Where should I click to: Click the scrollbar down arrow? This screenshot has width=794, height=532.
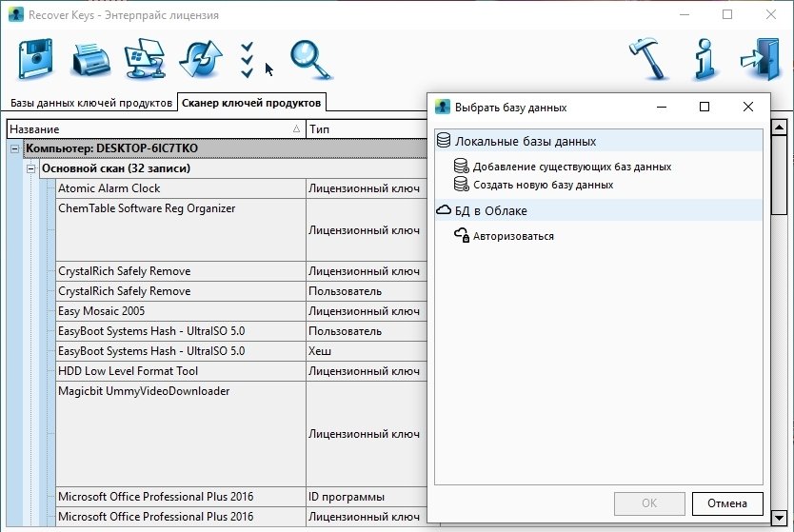[779, 518]
